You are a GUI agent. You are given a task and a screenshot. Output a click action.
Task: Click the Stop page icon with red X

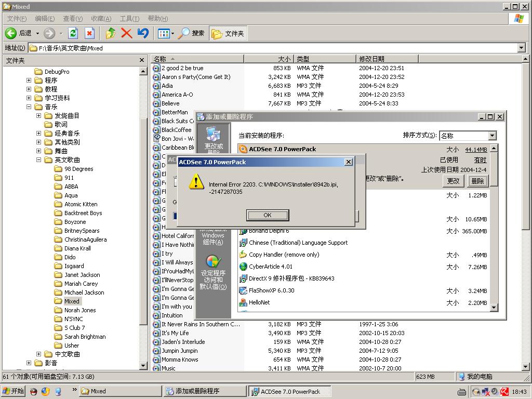point(89,33)
